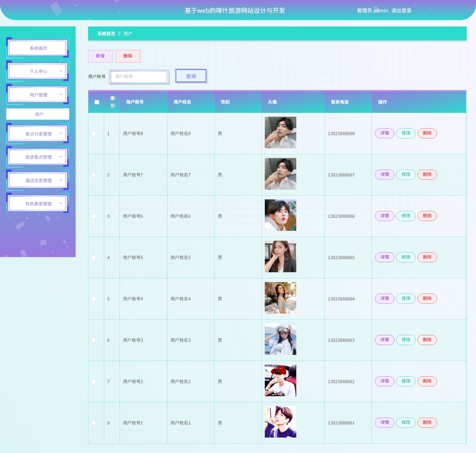View 详情 for 用户账号4
This screenshot has height=453, width=476.
[384, 299]
